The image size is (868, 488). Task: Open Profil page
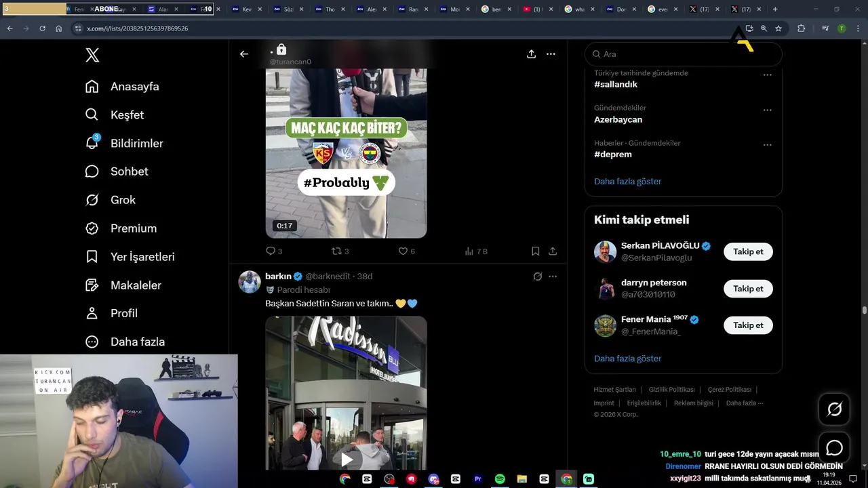[112, 313]
